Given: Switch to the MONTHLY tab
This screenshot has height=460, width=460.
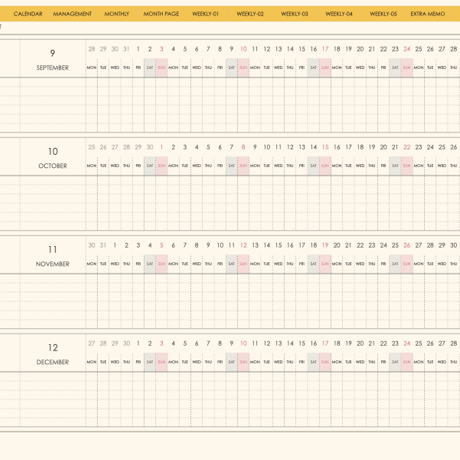Looking at the screenshot, I should 117,14.
